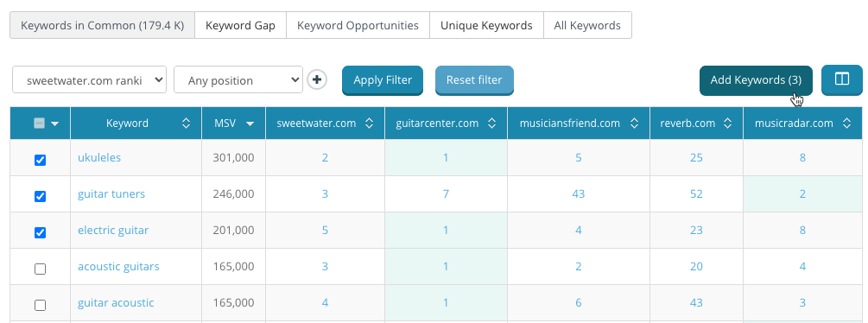
Task: Click acoustic guitars reverb.com rank 20
Action: (696, 267)
